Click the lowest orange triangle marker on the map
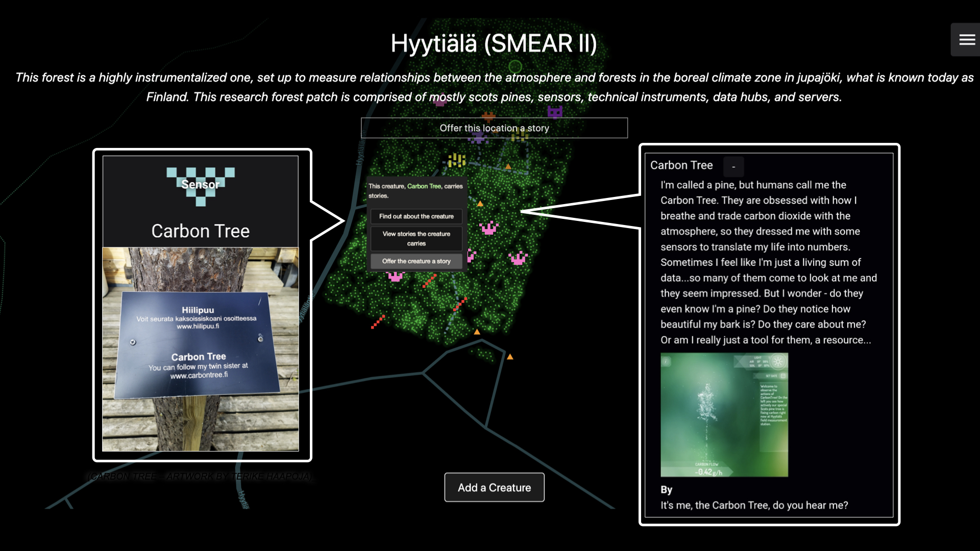980x551 pixels. pos(510,357)
